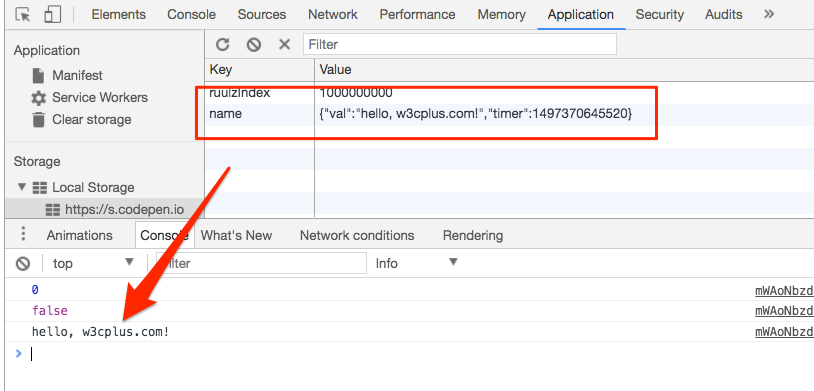814x391 pixels.
Task: Refresh the storage table with reload icon
Action: coord(223,45)
